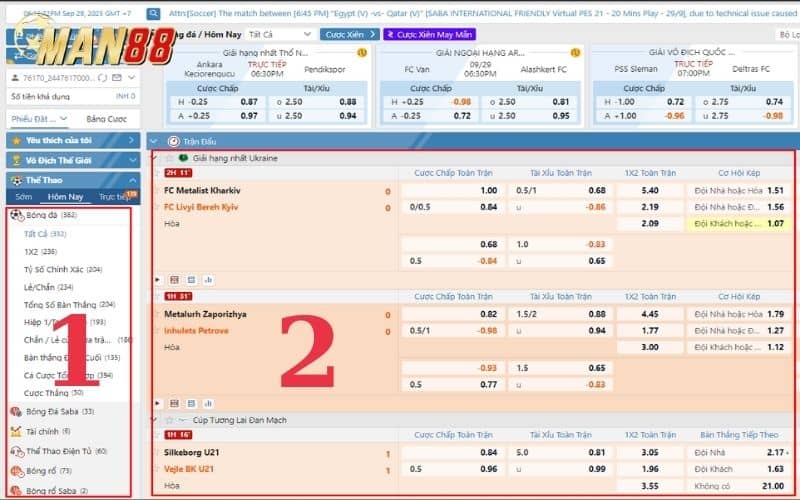Switch to the Sớm tab

point(23,197)
